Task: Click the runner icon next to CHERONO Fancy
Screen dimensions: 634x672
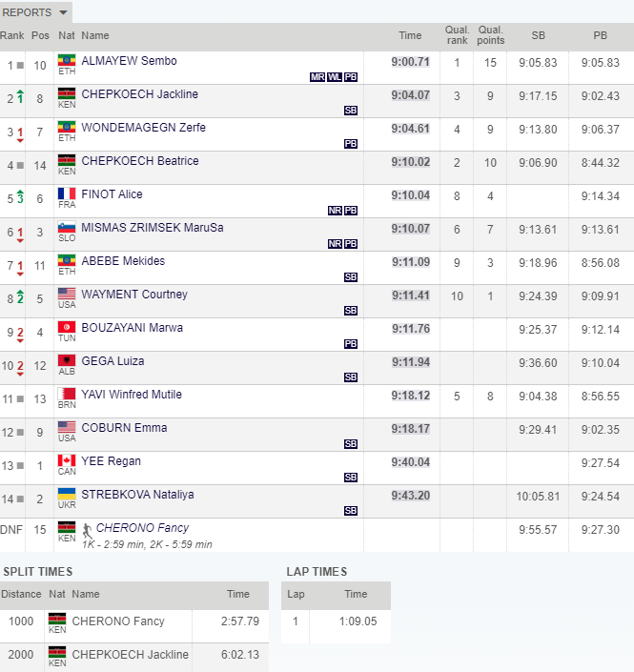Action: (87, 531)
